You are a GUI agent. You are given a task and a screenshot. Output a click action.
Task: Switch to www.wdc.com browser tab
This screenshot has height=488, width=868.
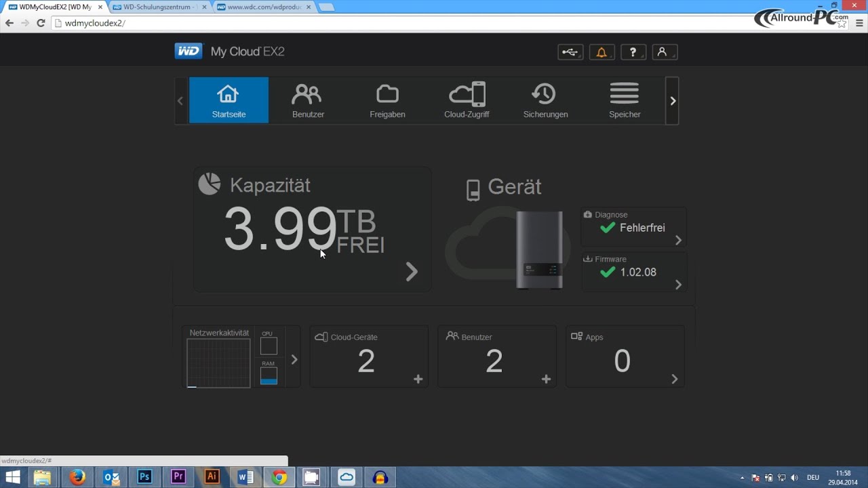point(263,7)
